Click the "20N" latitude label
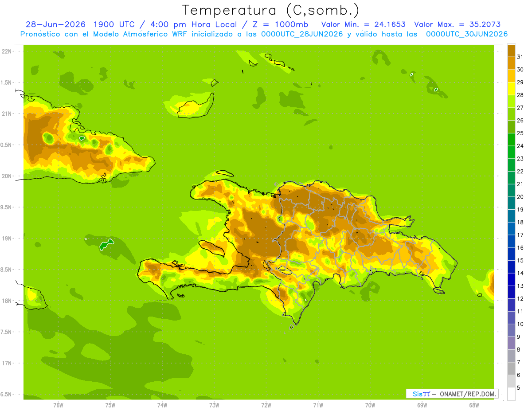532x411 pixels. pyautogui.click(x=7, y=176)
